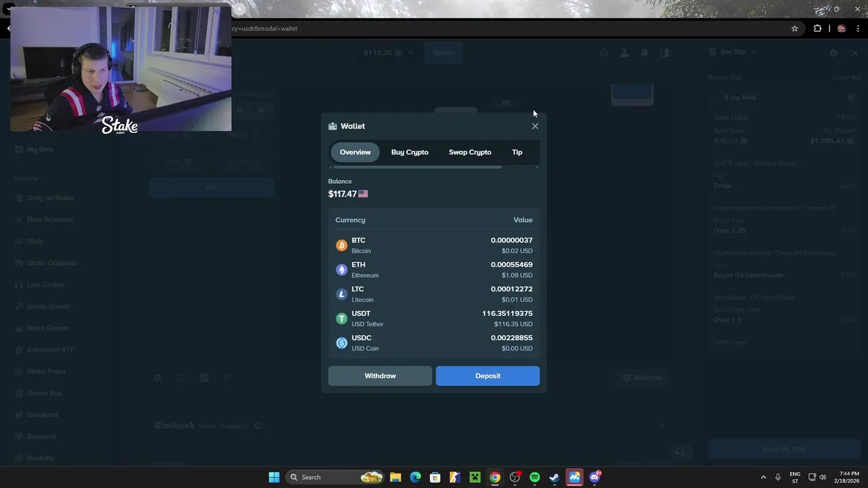
Task: Open the Chrome three-dot menu
Action: click(858, 28)
